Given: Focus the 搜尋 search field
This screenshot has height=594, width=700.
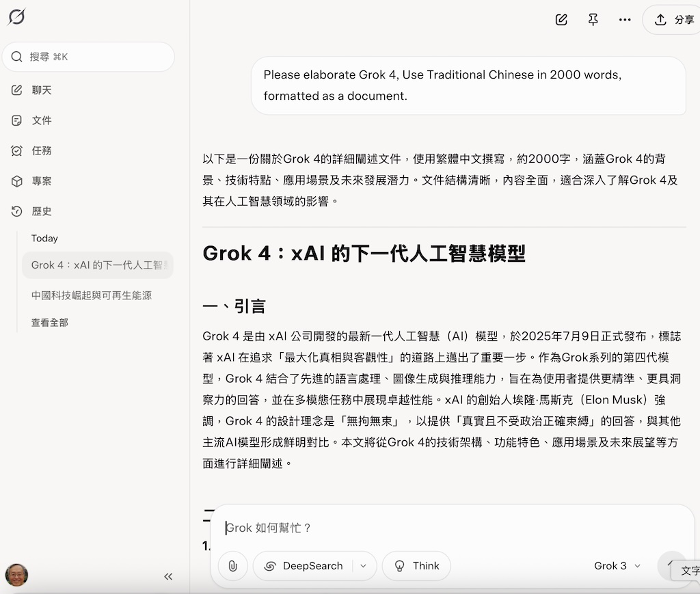Looking at the screenshot, I should pos(88,57).
